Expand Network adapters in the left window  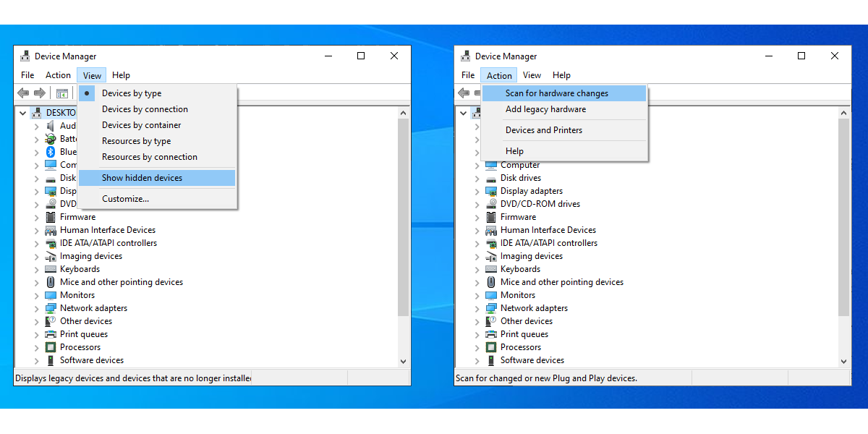pos(36,308)
